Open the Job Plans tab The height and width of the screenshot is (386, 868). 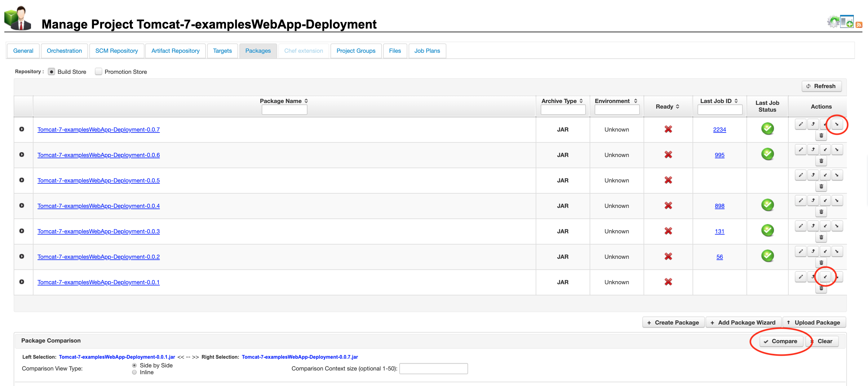pos(427,51)
